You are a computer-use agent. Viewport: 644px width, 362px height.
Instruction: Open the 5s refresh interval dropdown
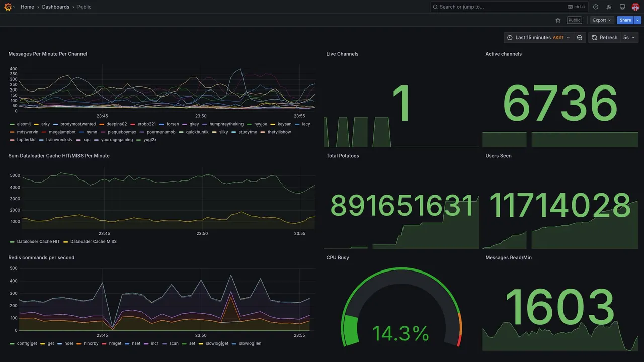[629, 38]
